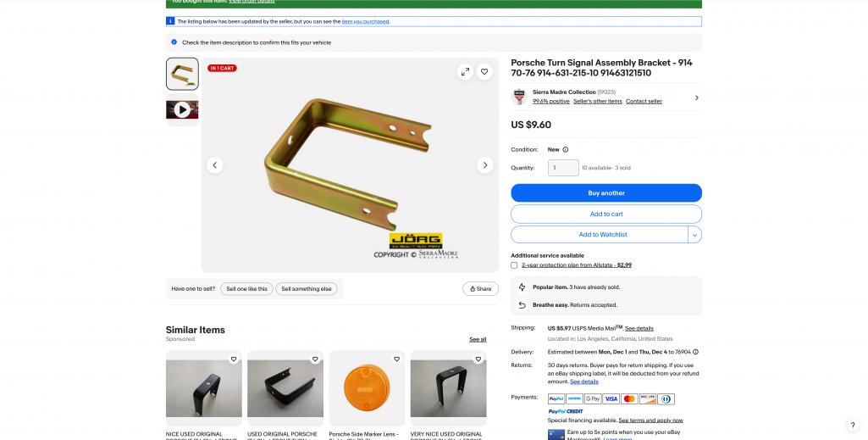The height and width of the screenshot is (440, 868).
Task: Show next product image arrow
Action: (x=485, y=165)
